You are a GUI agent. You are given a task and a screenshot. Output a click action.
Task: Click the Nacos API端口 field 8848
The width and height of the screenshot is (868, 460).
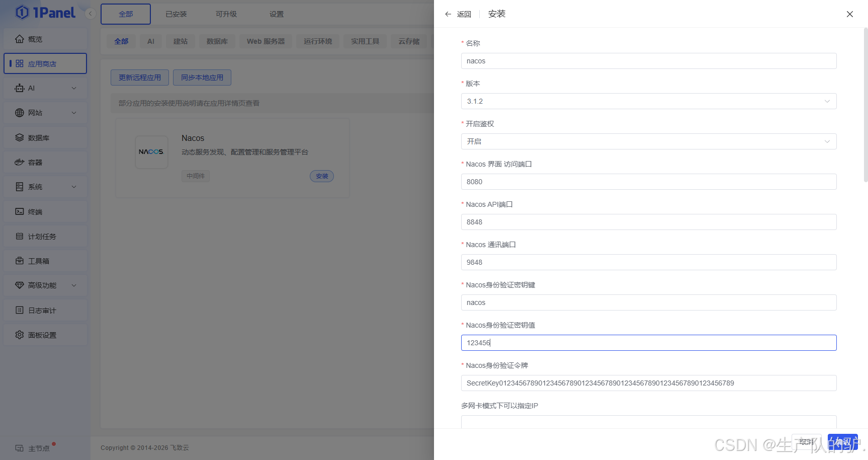(649, 222)
